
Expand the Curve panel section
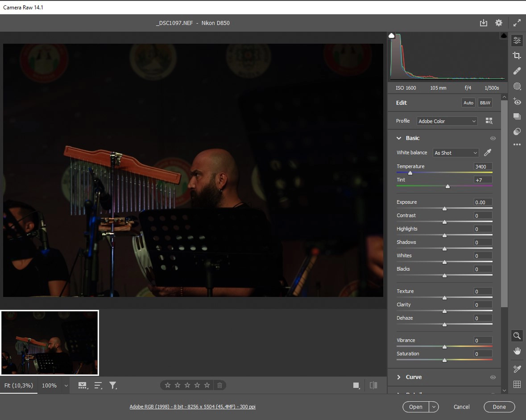pos(399,377)
